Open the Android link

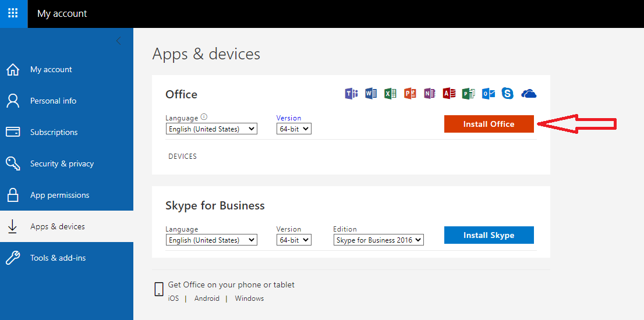tap(207, 298)
